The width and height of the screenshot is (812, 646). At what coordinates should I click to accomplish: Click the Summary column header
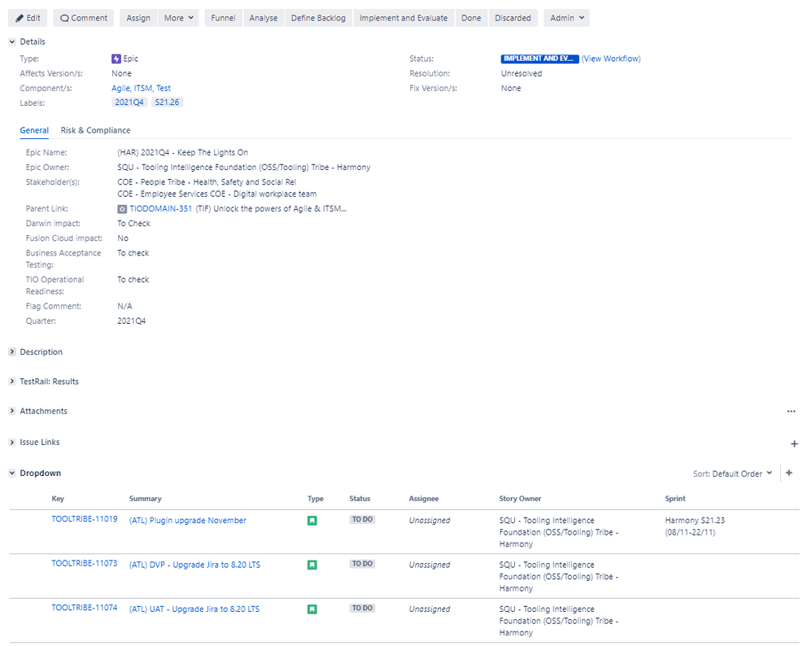[x=146, y=499]
